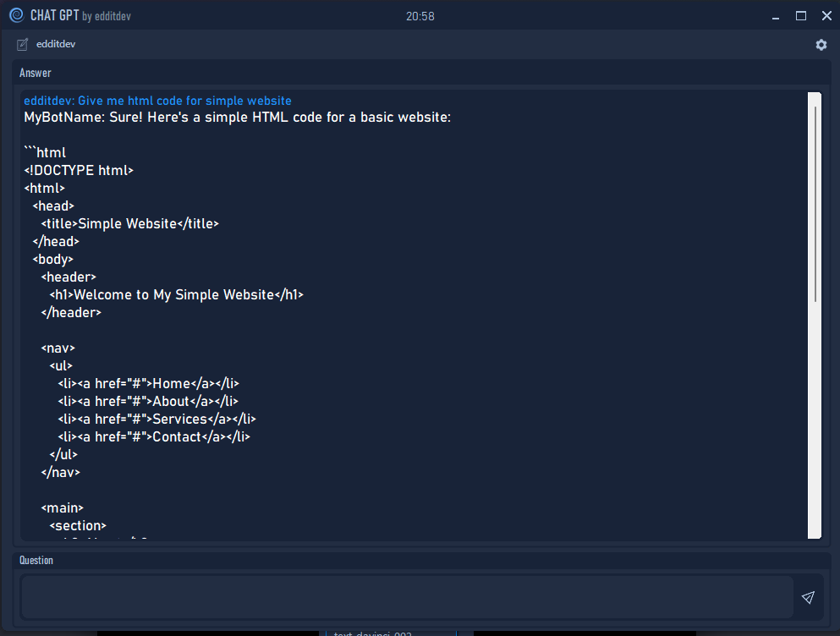This screenshot has height=636, width=840.
Task: Click the Services link list item line
Action: pos(157,419)
